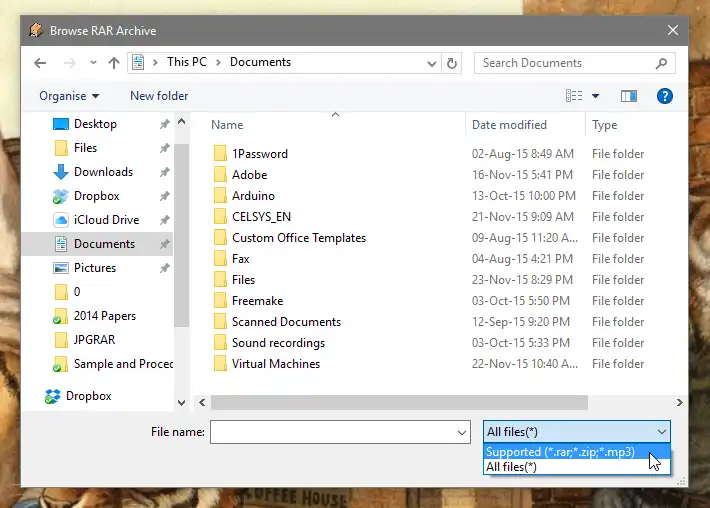
Task: Create a New folder
Action: coord(159,96)
